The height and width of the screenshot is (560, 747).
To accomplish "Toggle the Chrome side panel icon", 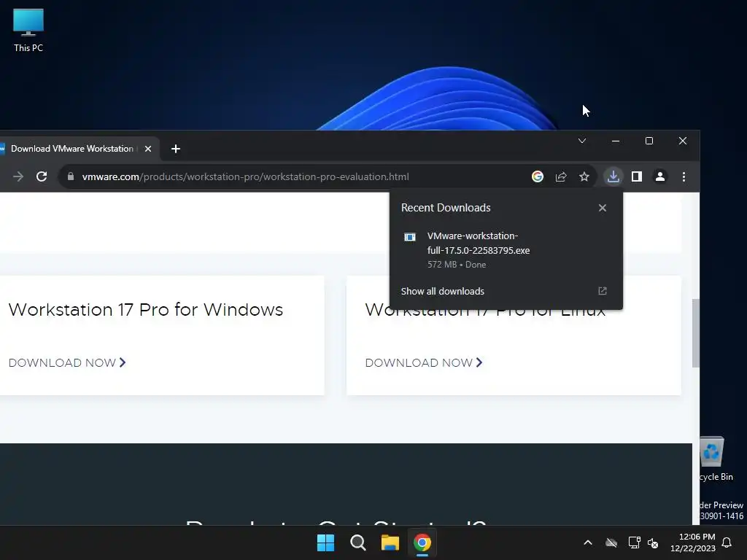I will point(636,176).
